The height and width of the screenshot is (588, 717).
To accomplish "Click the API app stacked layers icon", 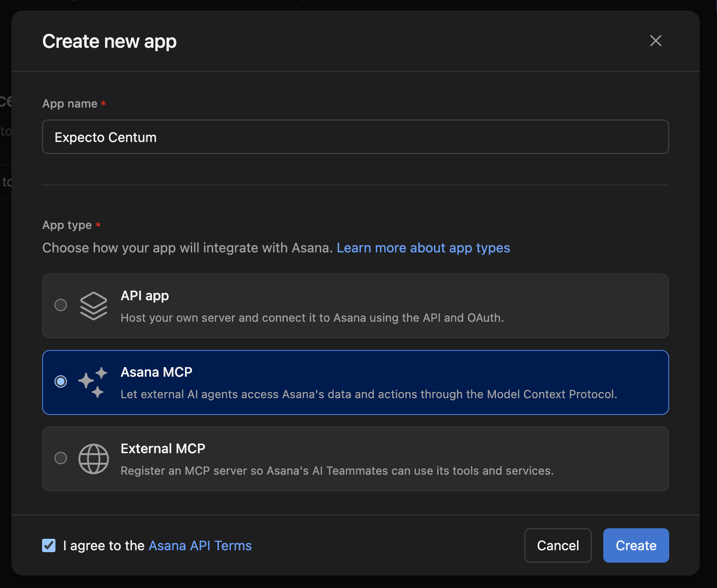I will point(94,306).
